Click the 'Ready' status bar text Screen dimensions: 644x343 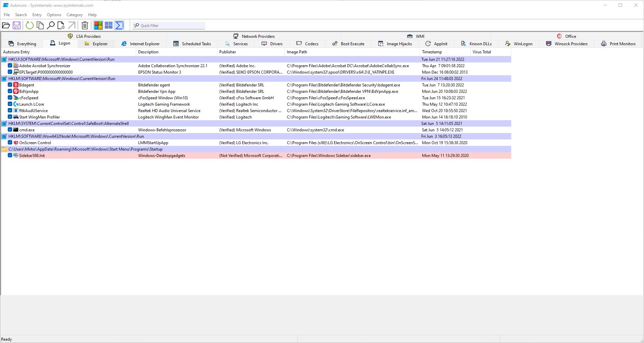[x=6, y=339]
